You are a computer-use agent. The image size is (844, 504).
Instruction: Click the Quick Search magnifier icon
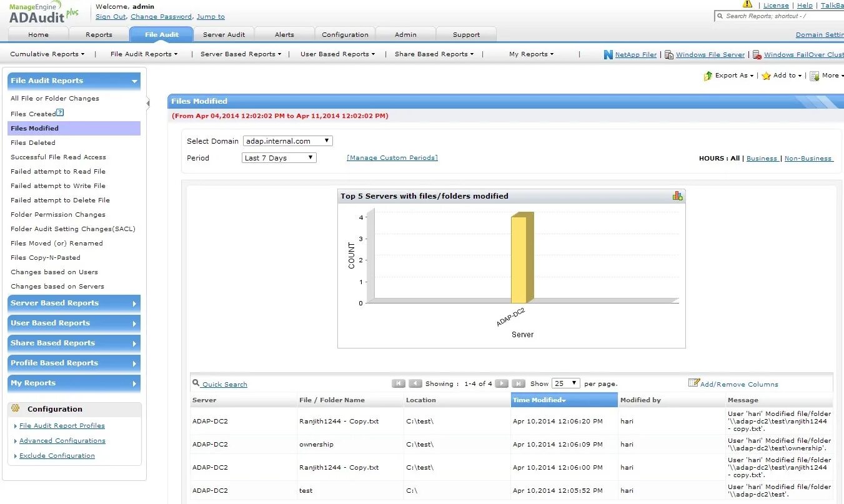coord(196,383)
